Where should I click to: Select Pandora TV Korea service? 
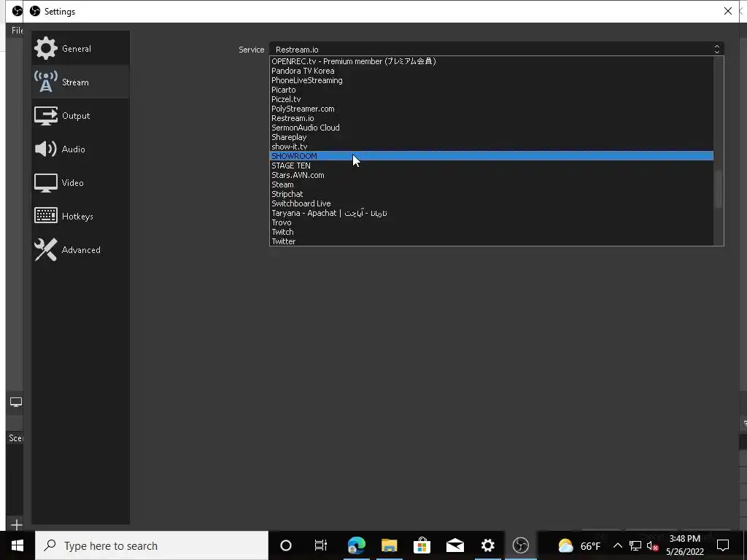tap(491, 71)
